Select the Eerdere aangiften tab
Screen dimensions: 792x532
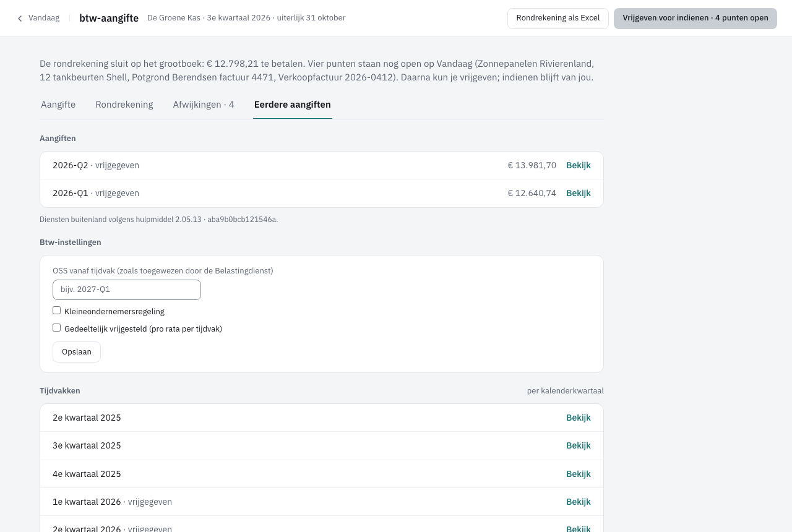[x=293, y=105]
